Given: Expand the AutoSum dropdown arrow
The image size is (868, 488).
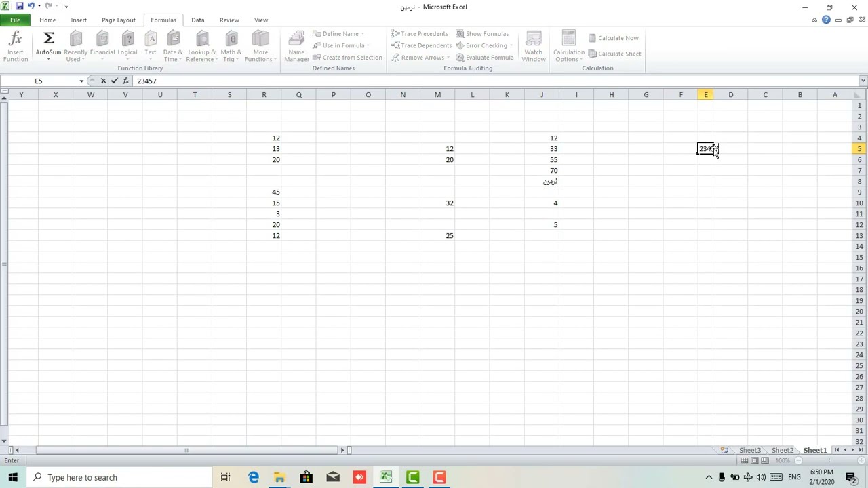Looking at the screenshot, I should point(48,60).
